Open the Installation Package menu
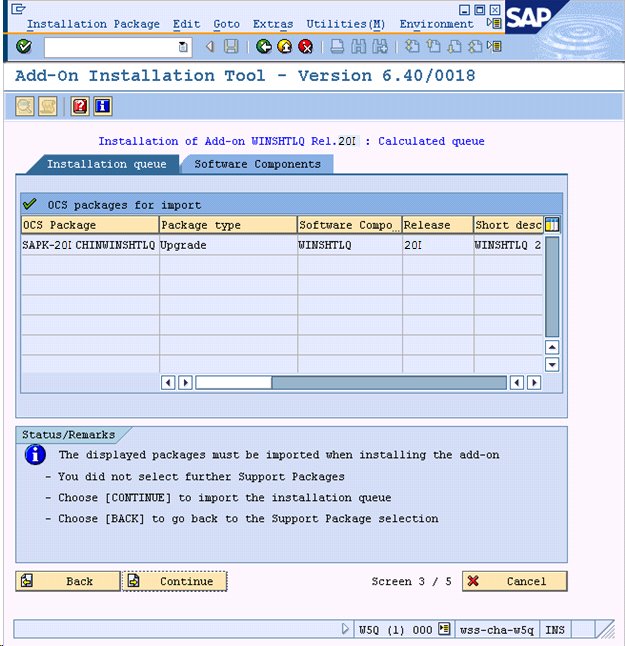 point(94,24)
